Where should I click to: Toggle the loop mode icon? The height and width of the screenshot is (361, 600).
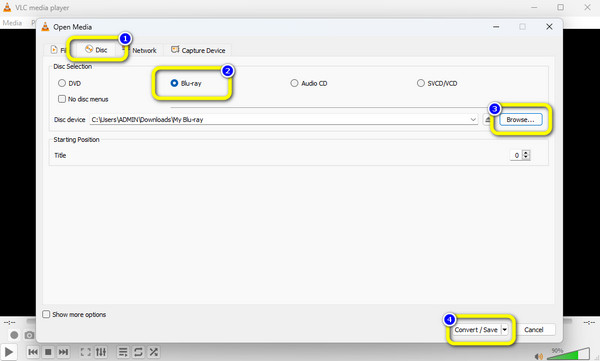(x=138, y=352)
